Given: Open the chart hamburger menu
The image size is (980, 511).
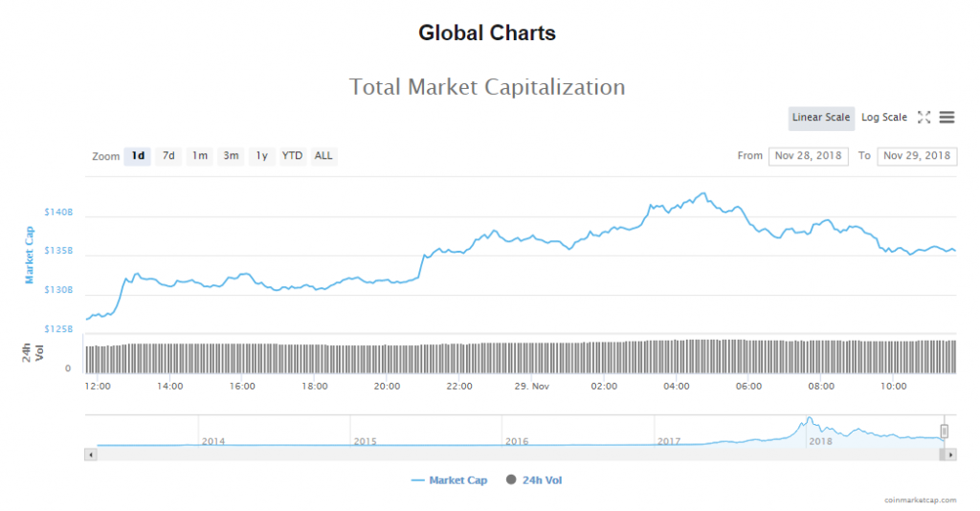Looking at the screenshot, I should coord(947,118).
